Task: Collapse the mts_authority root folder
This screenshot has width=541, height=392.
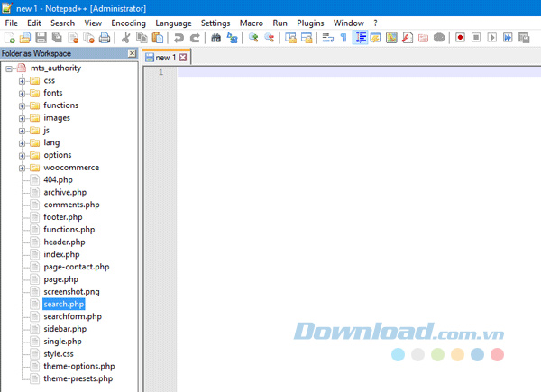Action: [x=9, y=68]
